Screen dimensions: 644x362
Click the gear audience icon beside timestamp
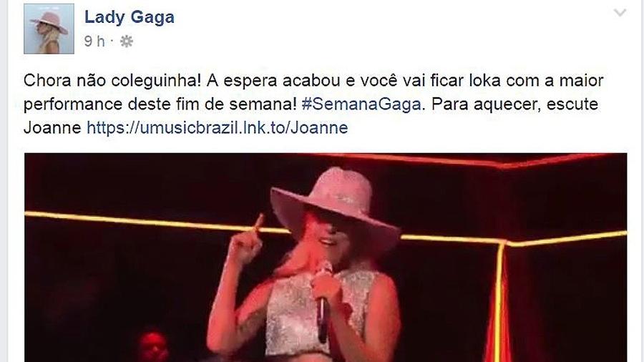point(126,41)
